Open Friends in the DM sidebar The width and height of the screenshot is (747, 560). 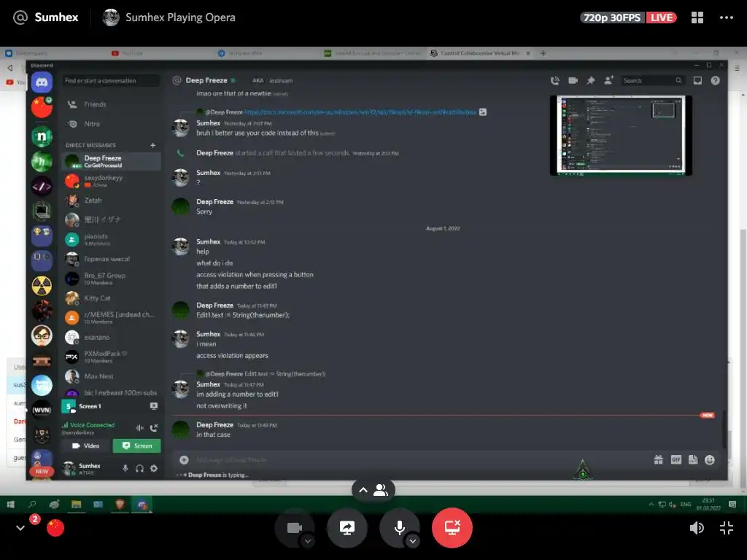point(112,104)
